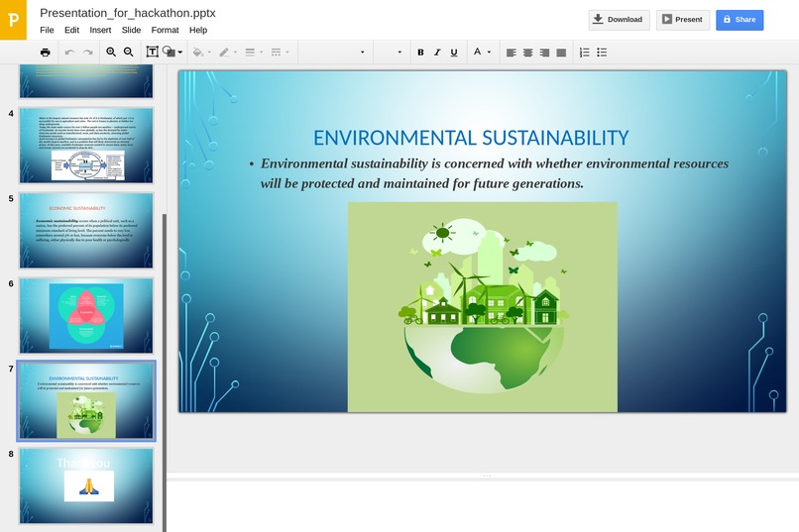Click the speaker notes area below slide
799x532 pixels.
(x=483, y=506)
